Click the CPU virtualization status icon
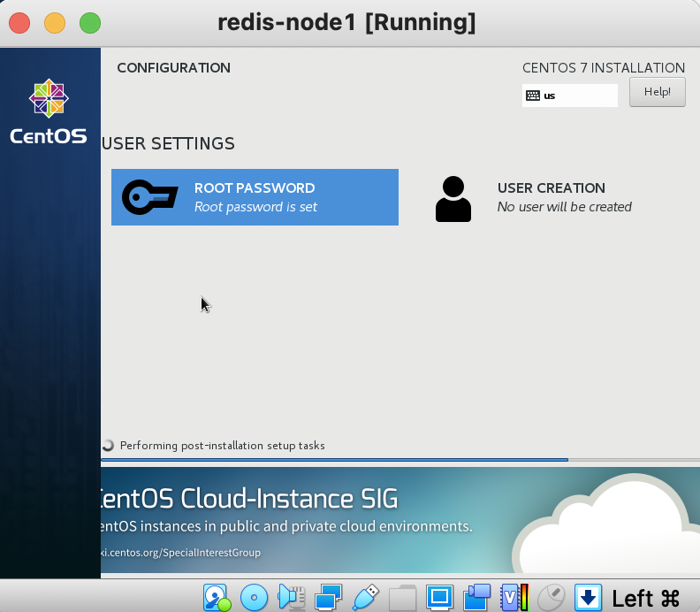This screenshot has width=700, height=612. pos(514,597)
